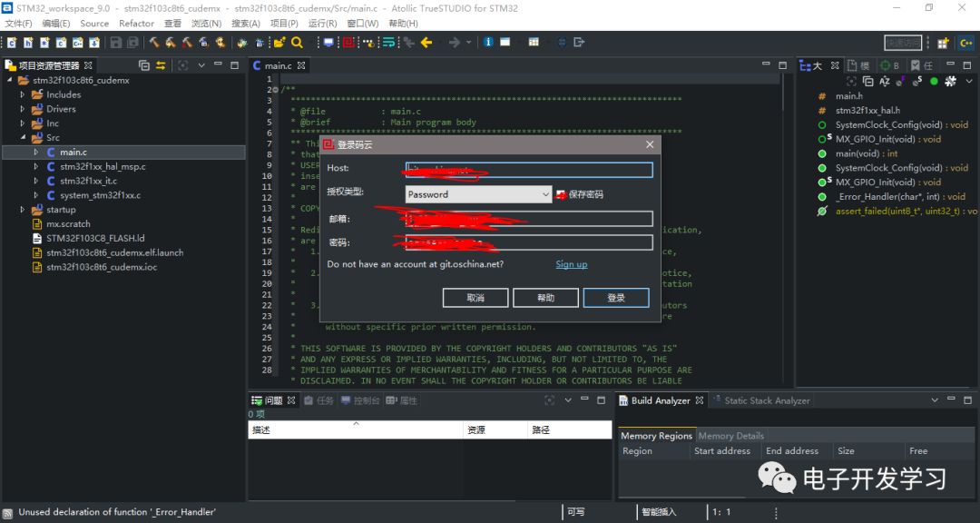
Task: Click the exit-arrow toolbar icon
Action: point(579,43)
